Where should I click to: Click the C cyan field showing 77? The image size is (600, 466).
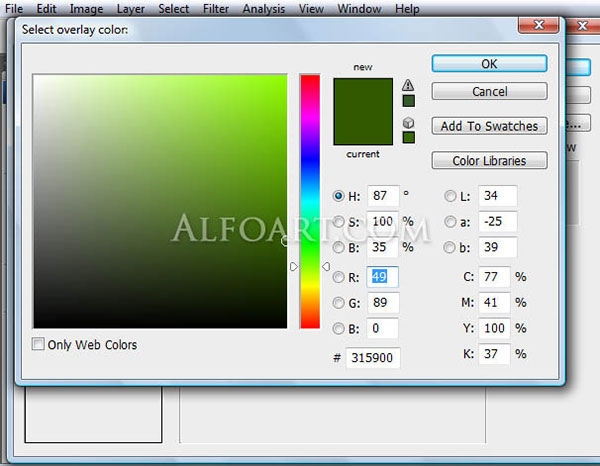coord(494,277)
